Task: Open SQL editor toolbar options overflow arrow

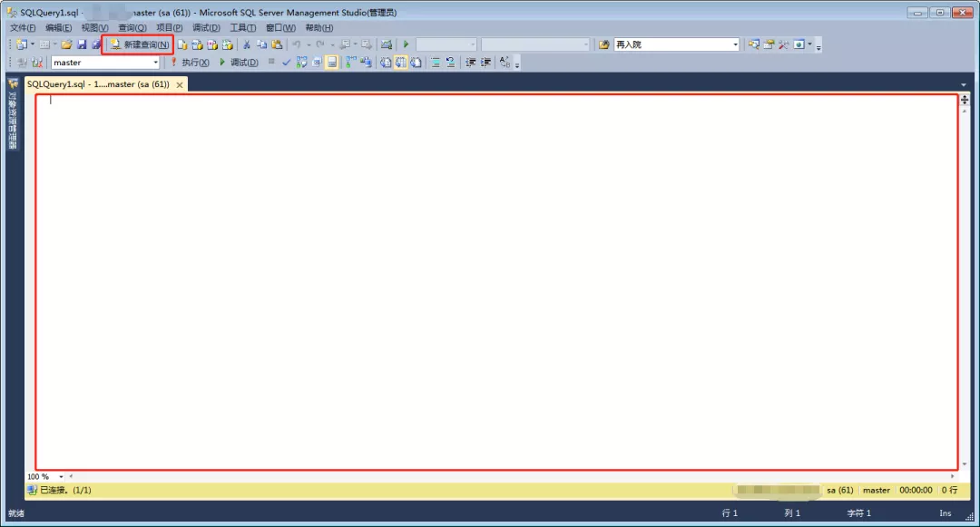Action: 517,64
